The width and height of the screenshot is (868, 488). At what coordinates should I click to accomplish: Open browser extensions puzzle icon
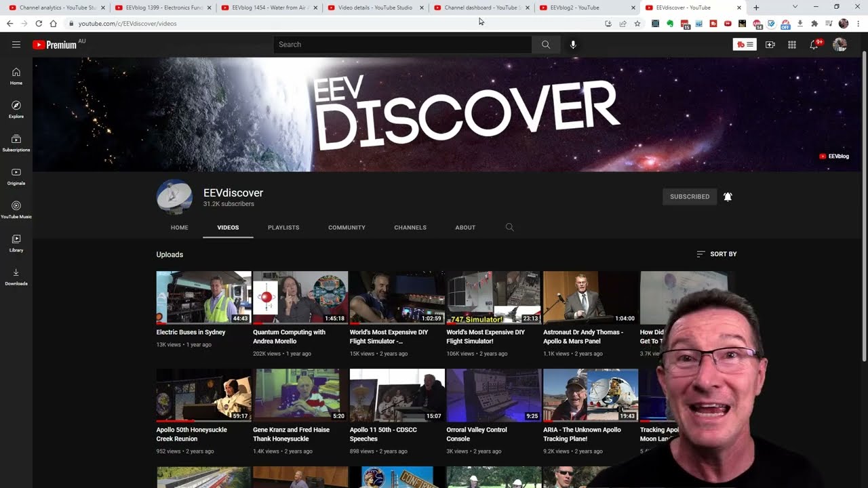click(x=814, y=23)
